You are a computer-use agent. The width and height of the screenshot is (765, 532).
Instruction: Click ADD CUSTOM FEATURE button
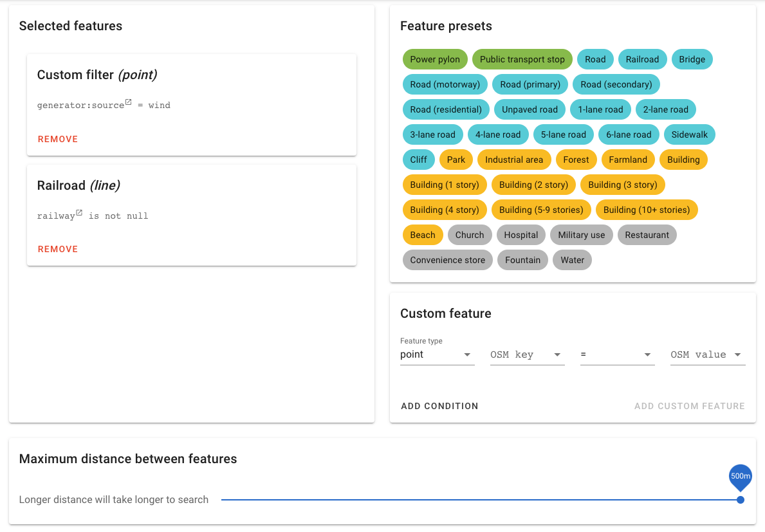tap(689, 406)
